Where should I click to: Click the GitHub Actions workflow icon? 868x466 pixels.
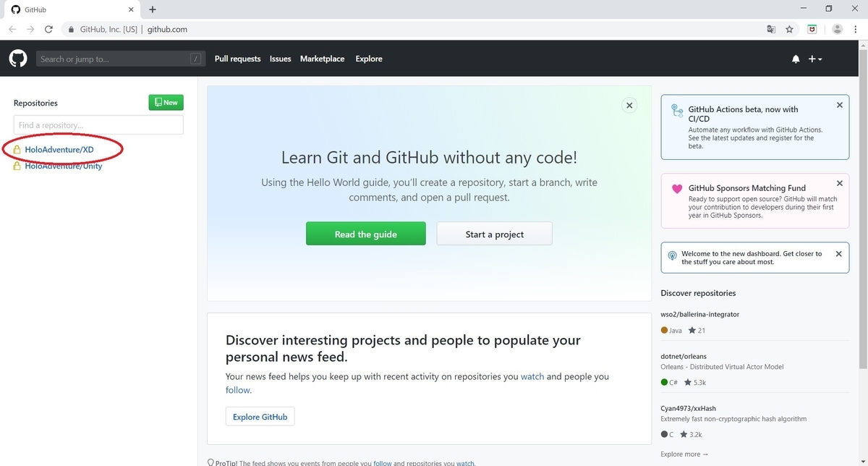click(677, 111)
